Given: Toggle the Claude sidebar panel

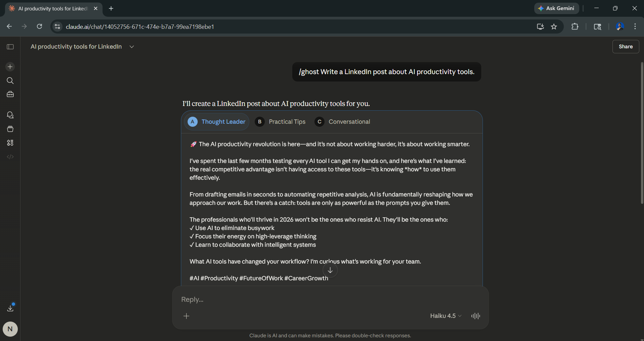Looking at the screenshot, I should (x=10, y=47).
